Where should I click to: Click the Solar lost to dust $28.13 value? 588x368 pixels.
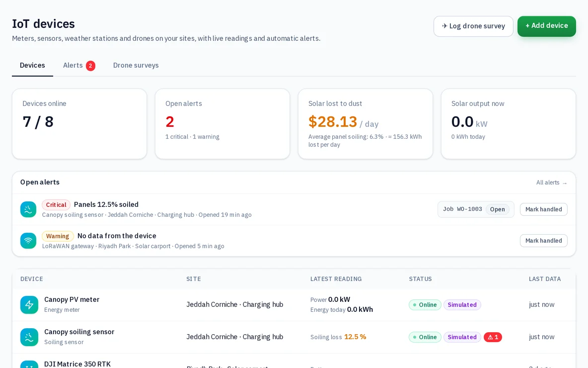[333, 122]
